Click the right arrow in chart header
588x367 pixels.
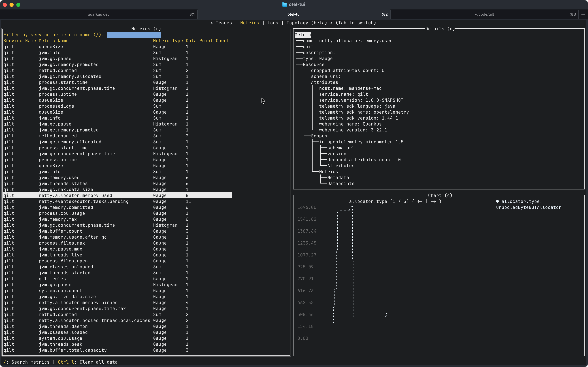coord(433,202)
